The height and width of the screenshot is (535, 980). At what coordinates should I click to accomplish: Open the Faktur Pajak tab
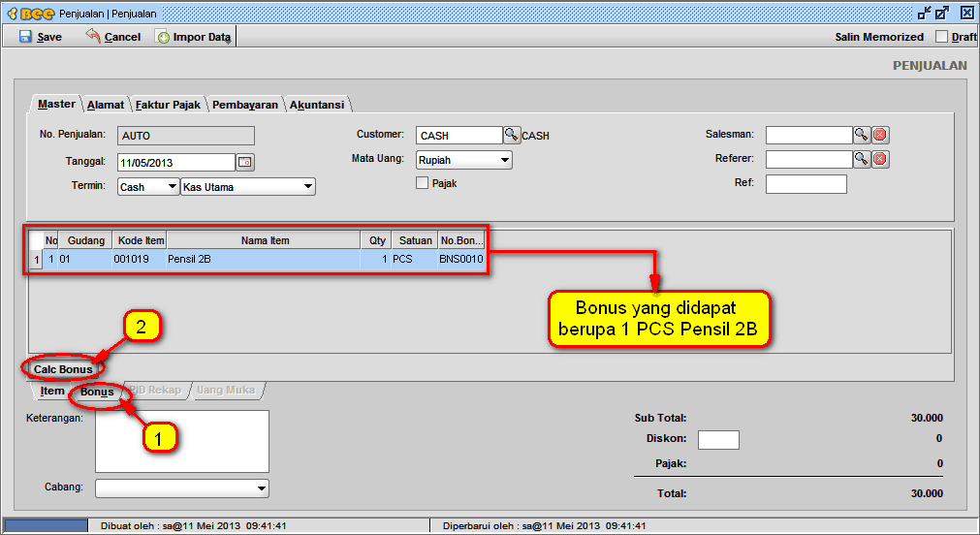(x=168, y=105)
